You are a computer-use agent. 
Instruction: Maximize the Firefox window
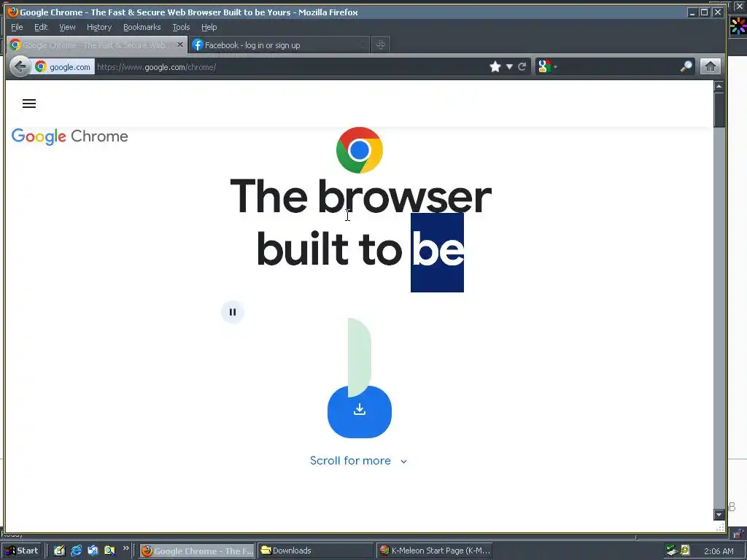pos(704,12)
